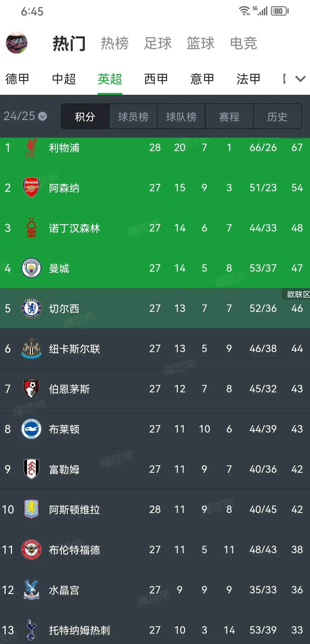
Task: Tap the Manchester City crest
Action: pyautogui.click(x=31, y=268)
